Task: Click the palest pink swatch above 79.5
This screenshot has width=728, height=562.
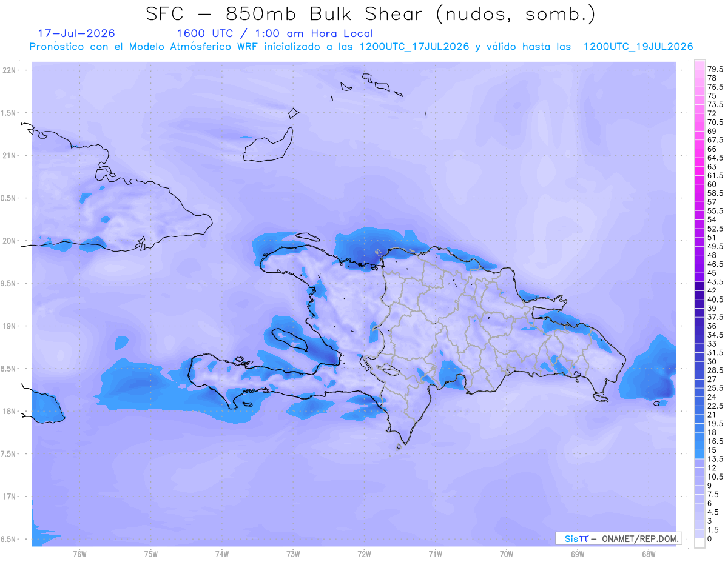Action: (x=699, y=65)
